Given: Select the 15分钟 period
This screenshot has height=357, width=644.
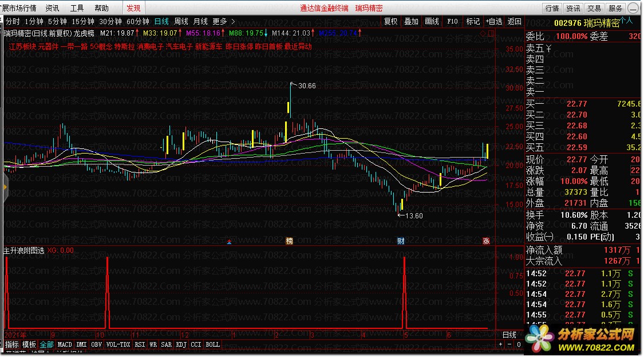Looking at the screenshot, I should [x=83, y=21].
